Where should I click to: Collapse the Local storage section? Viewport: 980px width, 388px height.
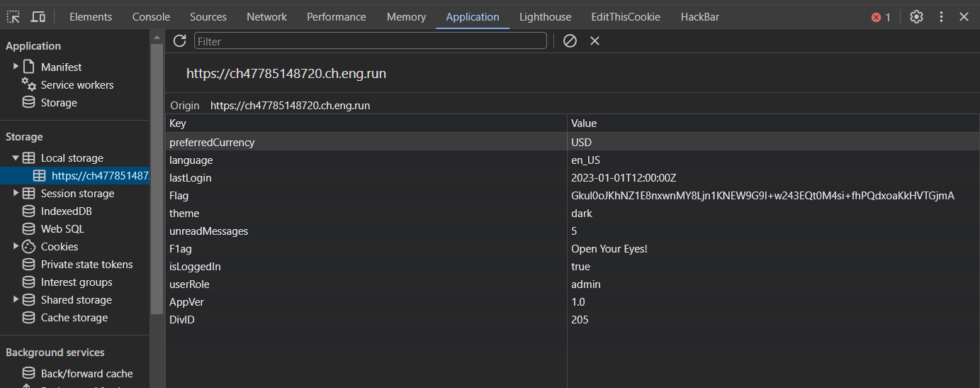(16, 158)
